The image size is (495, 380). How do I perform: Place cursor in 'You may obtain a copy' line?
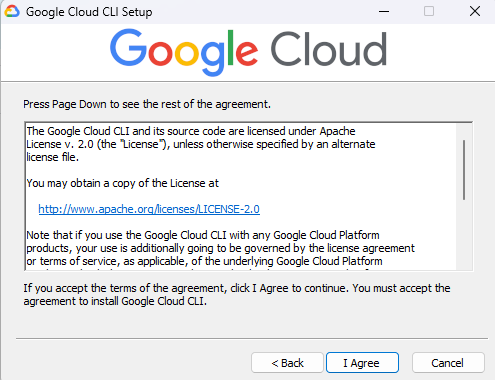tap(122, 183)
